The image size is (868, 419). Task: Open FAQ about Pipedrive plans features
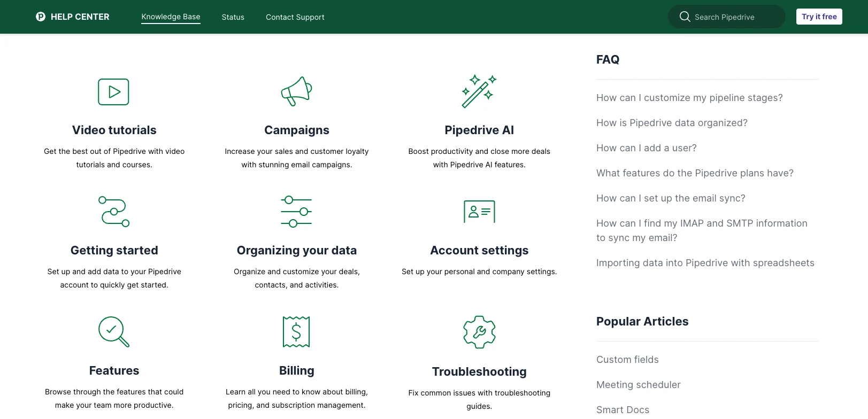tap(695, 173)
